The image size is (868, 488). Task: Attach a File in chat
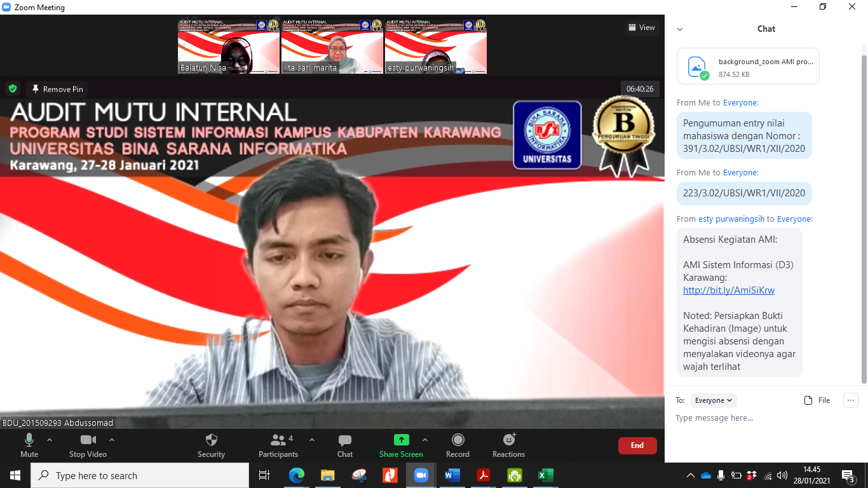point(817,400)
